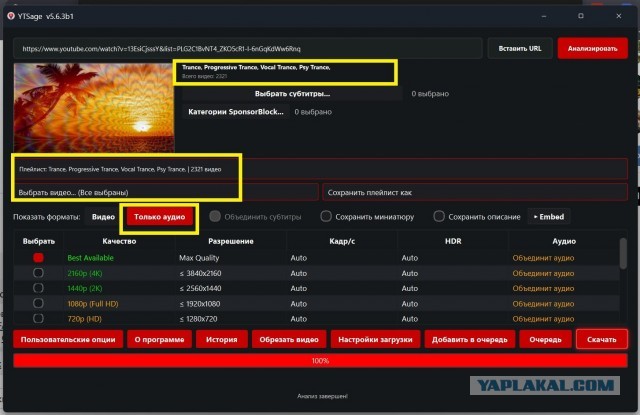This screenshot has height=415, width=640.
Task: Toggle Объединить субтитры checkbox
Action: coord(215,216)
